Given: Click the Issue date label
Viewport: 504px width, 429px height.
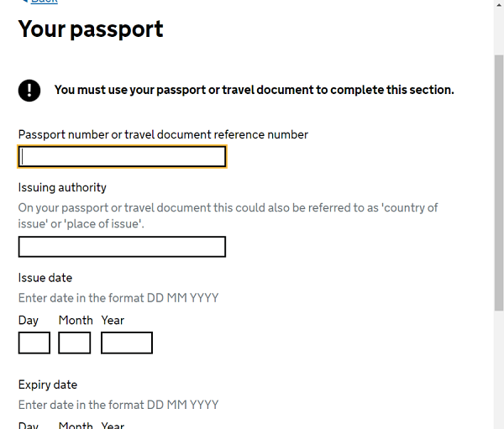Looking at the screenshot, I should 45,278.
